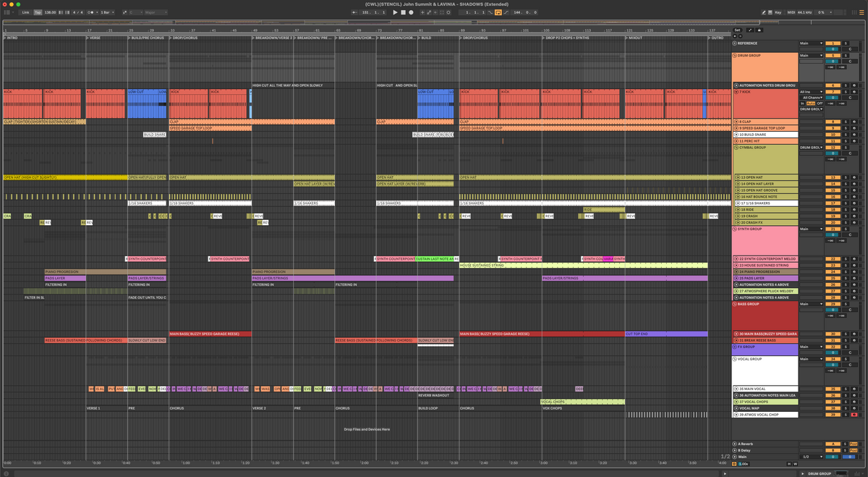Turn on the arrangement Loop switch
Screen dimensions: 868x477
coord(498,12)
